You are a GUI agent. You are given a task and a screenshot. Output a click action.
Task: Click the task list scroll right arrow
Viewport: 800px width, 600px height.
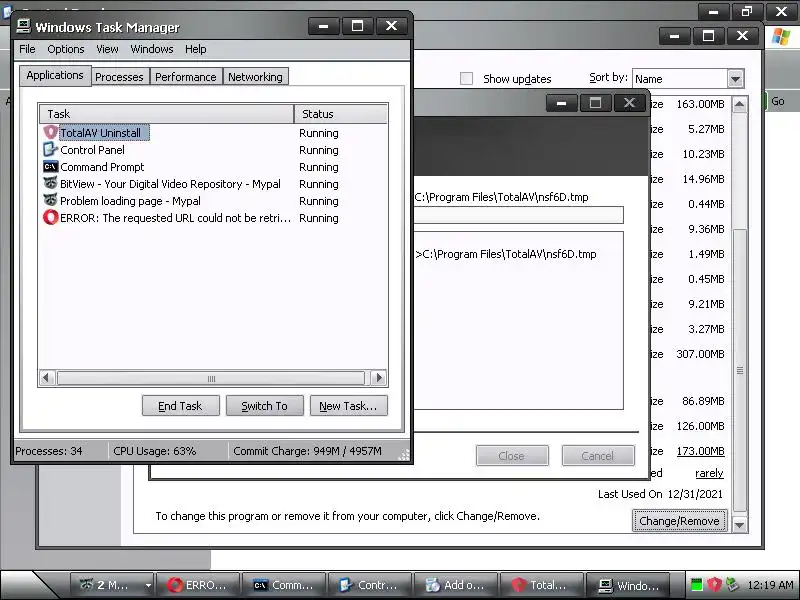378,378
